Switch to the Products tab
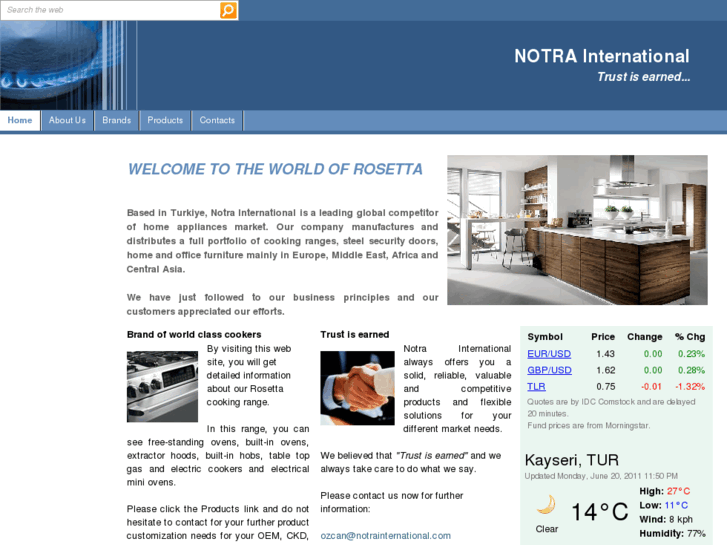 coord(165,121)
